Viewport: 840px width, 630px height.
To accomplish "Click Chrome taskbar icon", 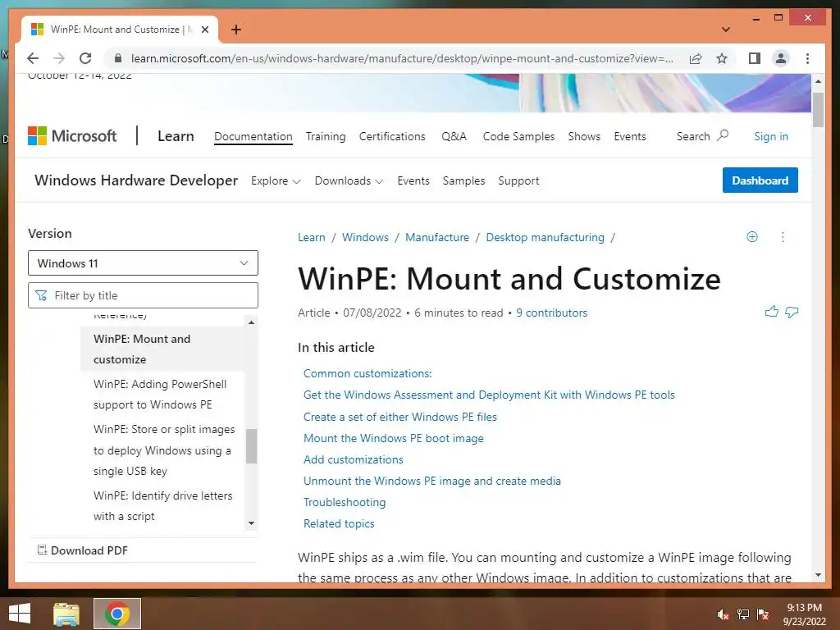I will click(117, 614).
